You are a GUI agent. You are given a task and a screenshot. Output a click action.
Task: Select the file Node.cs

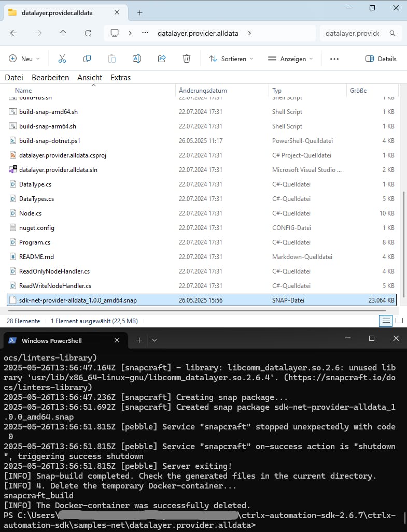pos(202,213)
